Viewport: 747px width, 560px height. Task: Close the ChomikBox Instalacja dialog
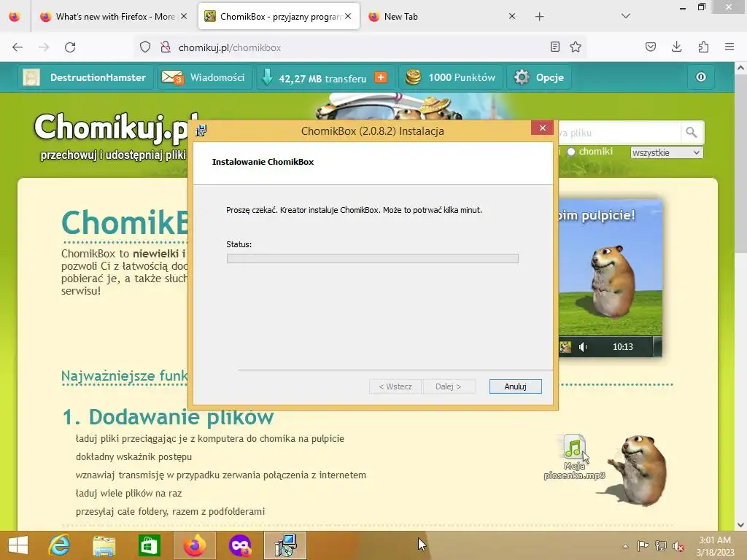tap(542, 128)
